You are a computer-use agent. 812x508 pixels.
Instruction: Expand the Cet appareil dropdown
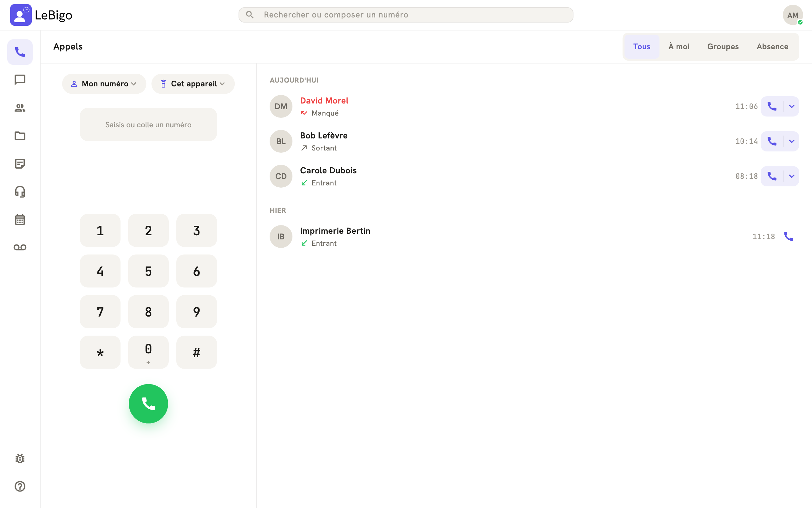point(193,84)
